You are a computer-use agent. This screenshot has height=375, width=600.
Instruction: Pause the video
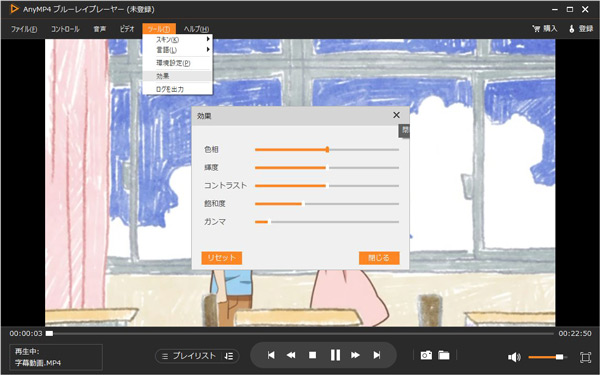coord(335,355)
